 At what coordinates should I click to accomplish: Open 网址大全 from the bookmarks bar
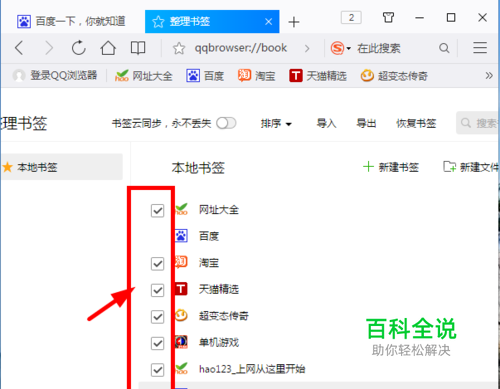click(143, 76)
